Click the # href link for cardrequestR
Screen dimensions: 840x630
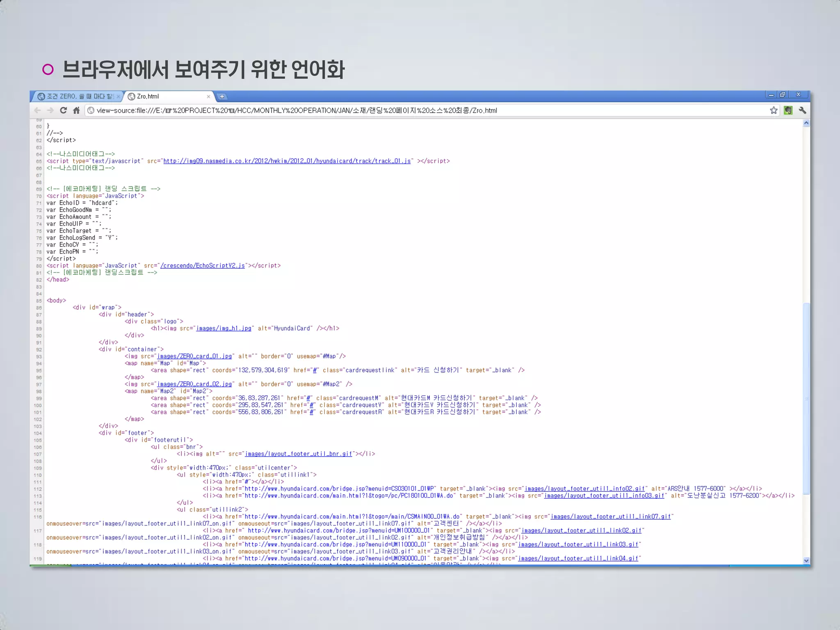(x=312, y=412)
